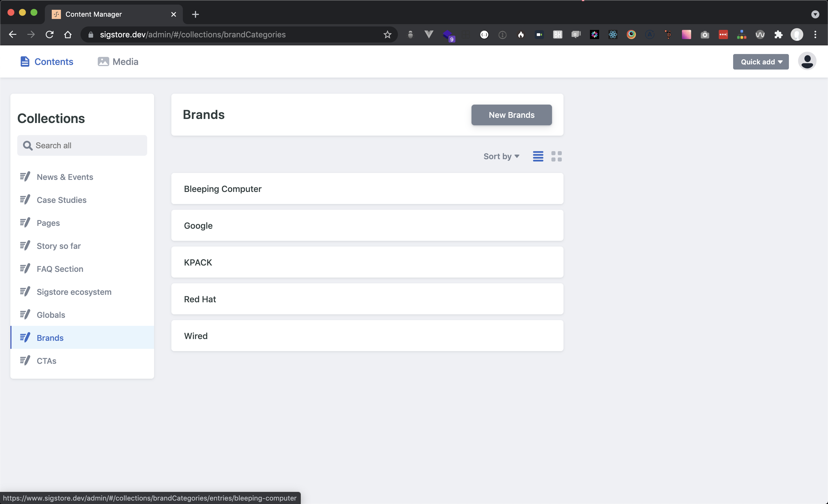Click the New Brands button
The height and width of the screenshot is (504, 828).
click(x=511, y=115)
